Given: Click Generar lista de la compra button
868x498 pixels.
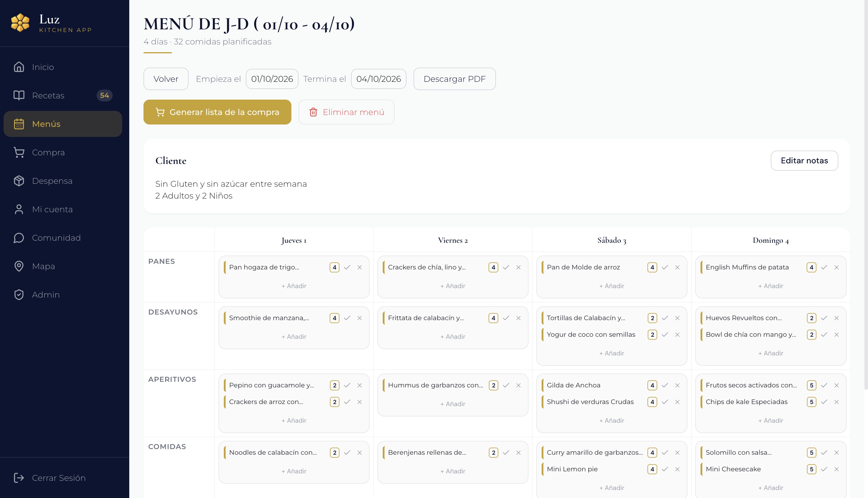Looking at the screenshot, I should click(218, 112).
